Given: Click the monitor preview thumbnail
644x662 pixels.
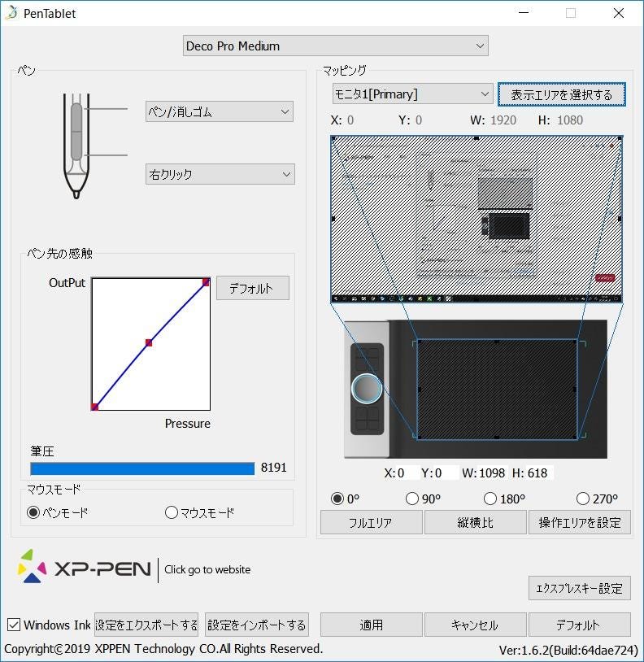Looking at the screenshot, I should (x=476, y=219).
